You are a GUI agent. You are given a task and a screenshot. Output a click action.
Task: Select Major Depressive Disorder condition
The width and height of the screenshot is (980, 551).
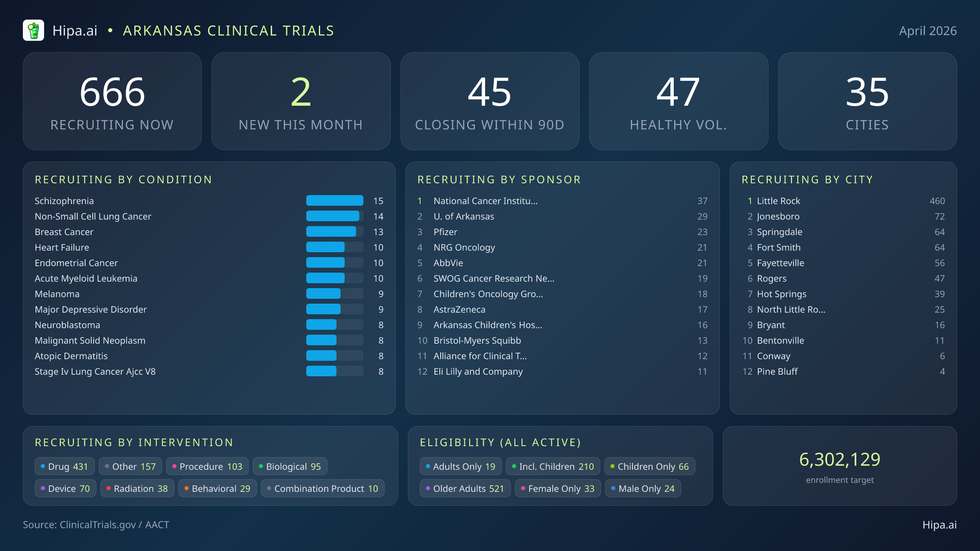(x=209, y=309)
